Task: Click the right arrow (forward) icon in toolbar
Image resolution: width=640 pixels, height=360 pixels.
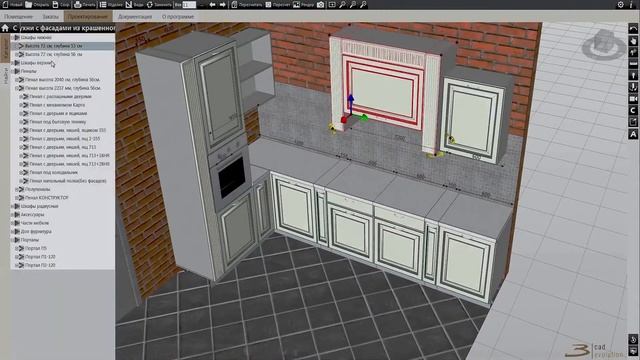Action: coord(222,4)
